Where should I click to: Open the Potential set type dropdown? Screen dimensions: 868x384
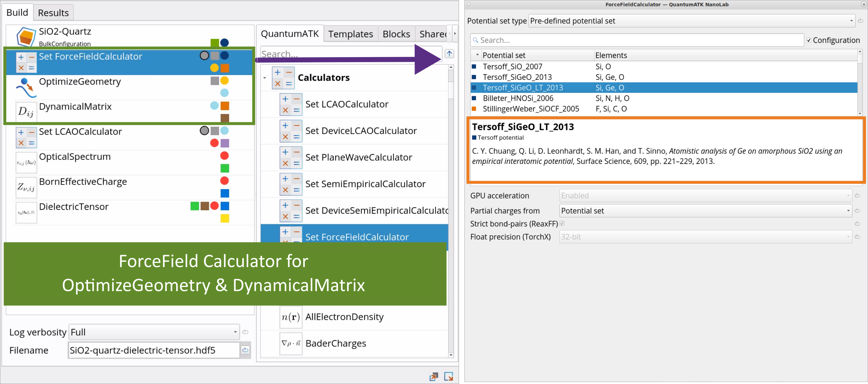tap(692, 21)
